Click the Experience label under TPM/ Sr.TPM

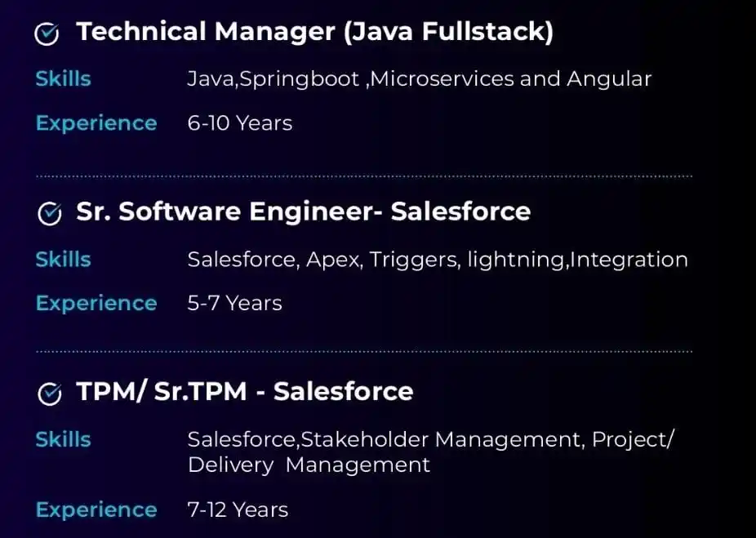click(x=96, y=510)
